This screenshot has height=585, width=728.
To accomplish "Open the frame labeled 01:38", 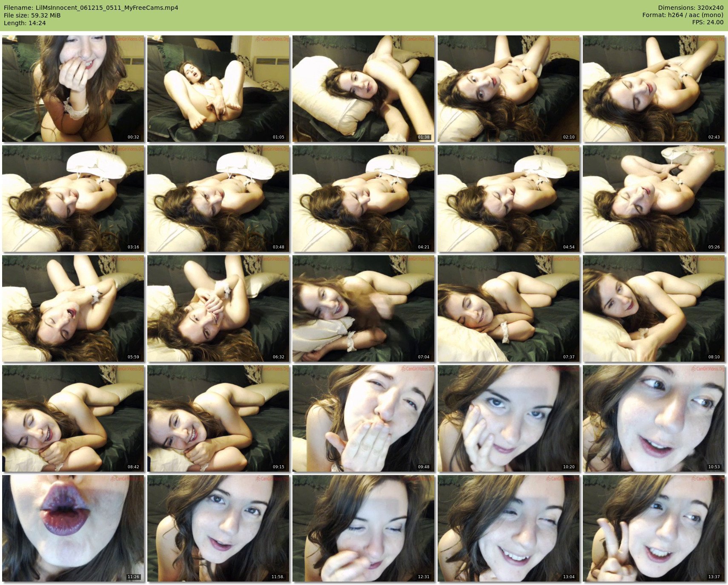I will coord(363,89).
